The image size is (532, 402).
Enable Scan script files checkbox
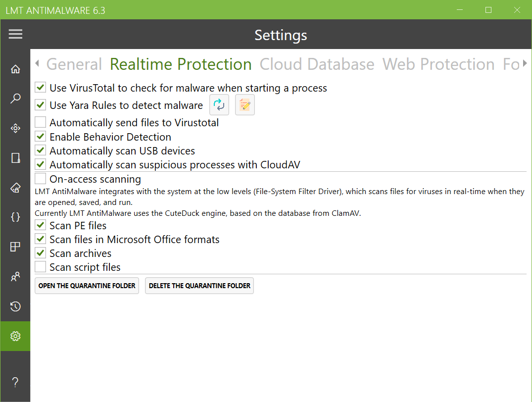[x=41, y=267]
